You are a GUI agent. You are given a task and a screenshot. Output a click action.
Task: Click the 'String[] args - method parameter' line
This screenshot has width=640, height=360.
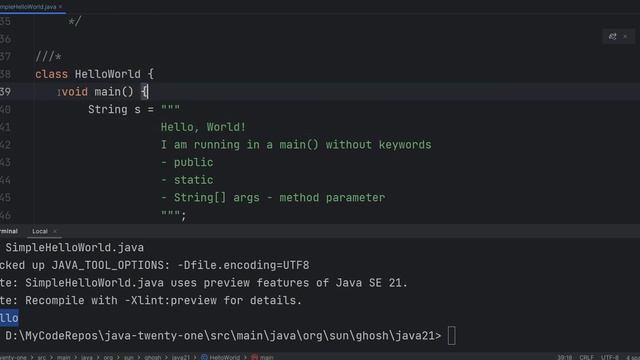pos(273,198)
